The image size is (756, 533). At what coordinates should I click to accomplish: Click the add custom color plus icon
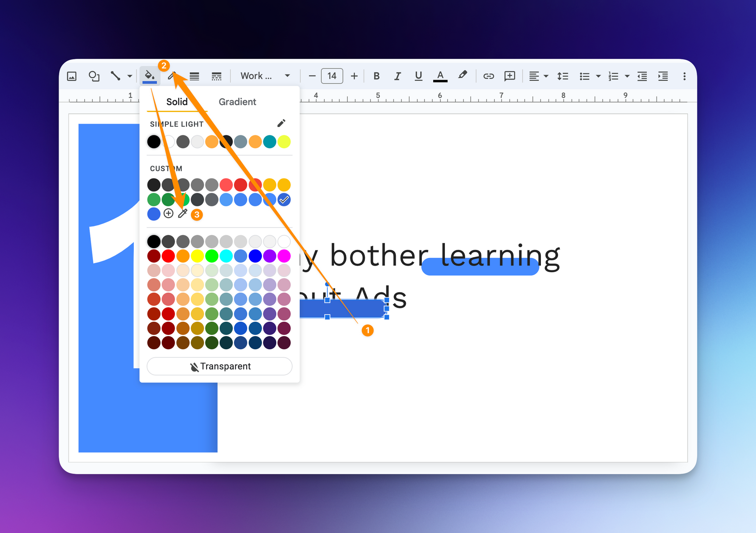(x=168, y=214)
